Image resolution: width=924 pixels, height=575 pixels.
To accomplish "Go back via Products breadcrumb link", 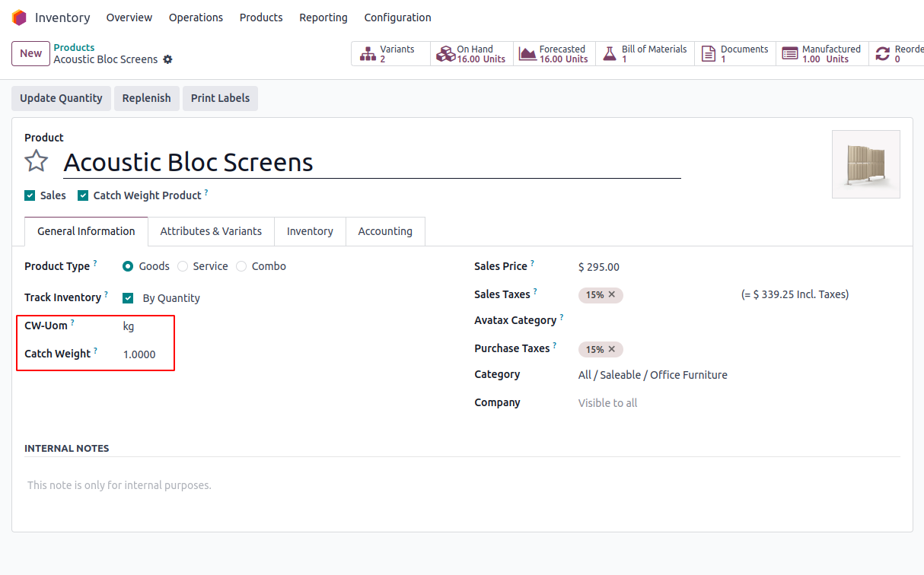I will 74,47.
